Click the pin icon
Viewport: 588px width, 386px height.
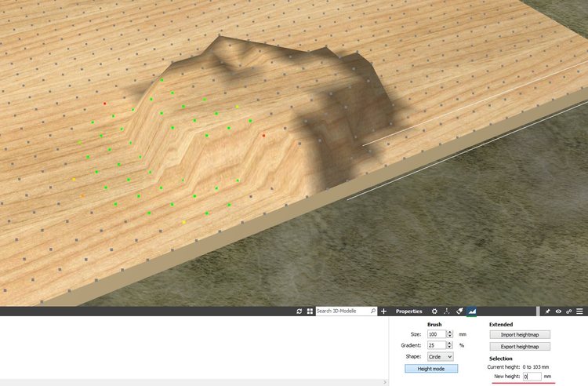tap(547, 311)
